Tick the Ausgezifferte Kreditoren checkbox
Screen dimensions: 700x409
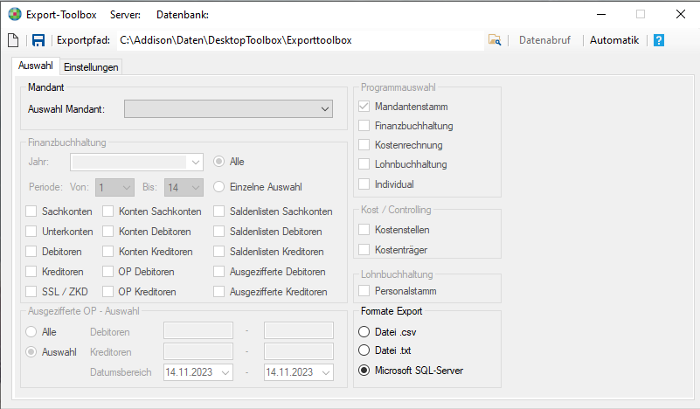(x=219, y=292)
